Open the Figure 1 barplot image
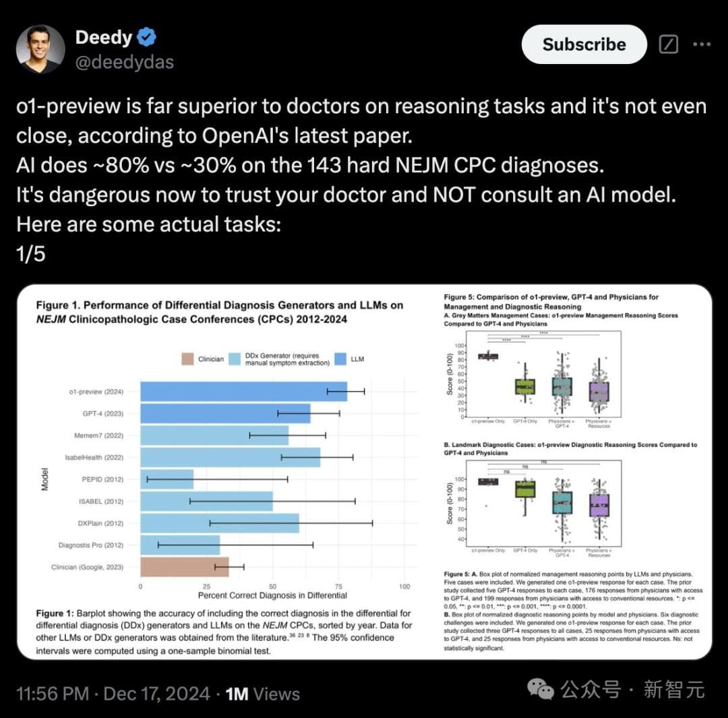The width and height of the screenshot is (728, 718). click(222, 472)
